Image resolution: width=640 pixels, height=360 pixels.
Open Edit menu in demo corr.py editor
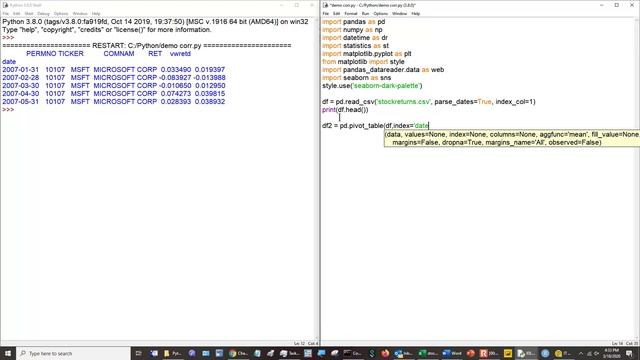(337, 13)
